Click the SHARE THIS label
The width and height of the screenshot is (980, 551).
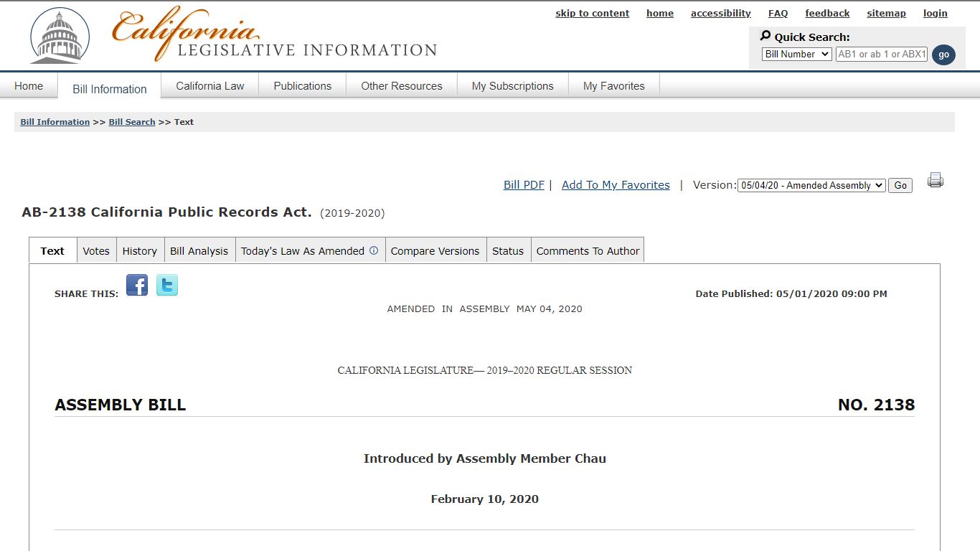coord(87,294)
